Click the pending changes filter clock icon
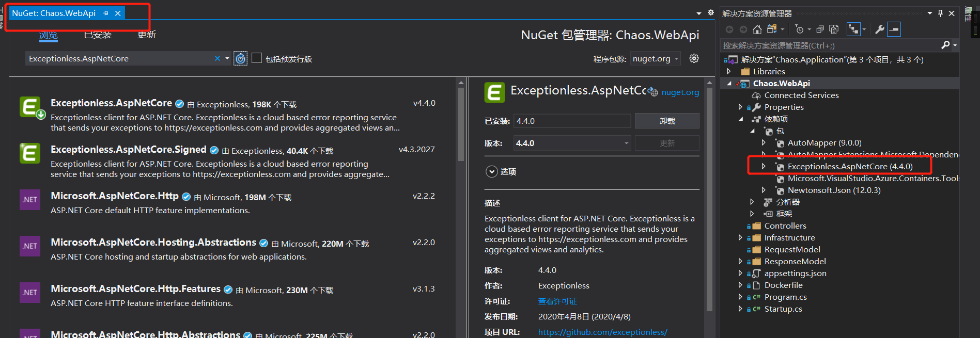Screen dimensions: 980x338 [x=799, y=29]
